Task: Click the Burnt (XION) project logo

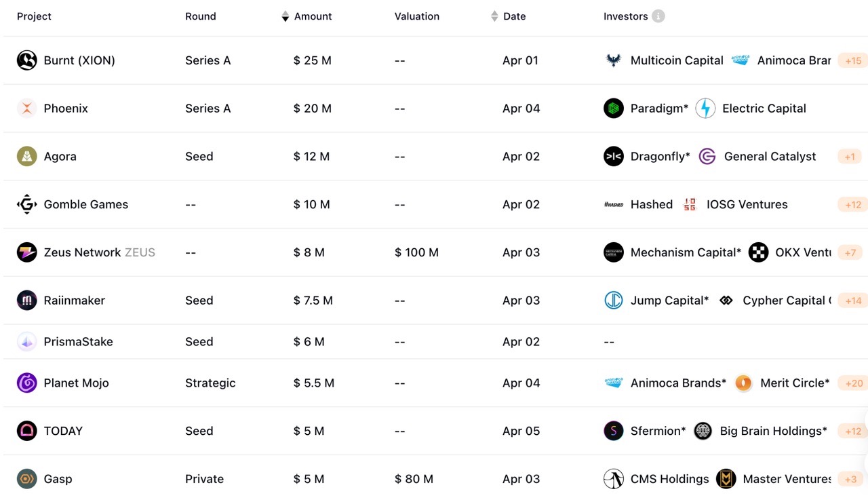Action: (x=26, y=60)
